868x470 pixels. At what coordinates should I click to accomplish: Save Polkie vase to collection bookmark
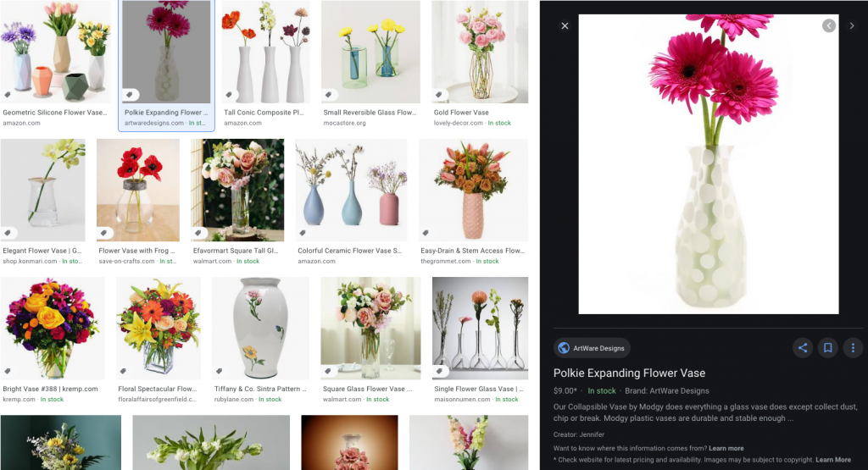tap(828, 348)
